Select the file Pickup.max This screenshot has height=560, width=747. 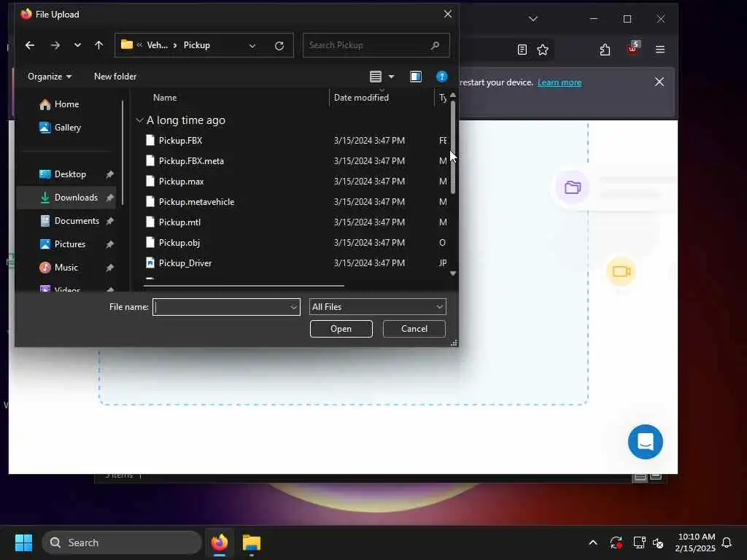tap(181, 182)
